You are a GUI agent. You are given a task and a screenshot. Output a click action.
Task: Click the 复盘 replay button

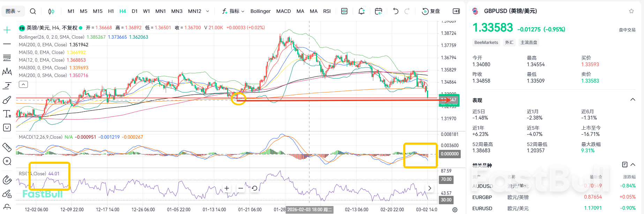[x=431, y=11]
